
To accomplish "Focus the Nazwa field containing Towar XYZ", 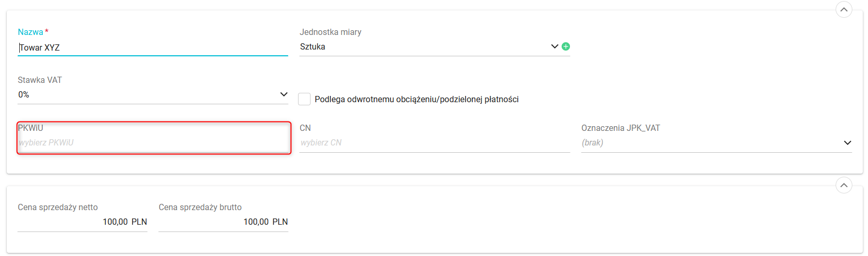I will tap(152, 47).
